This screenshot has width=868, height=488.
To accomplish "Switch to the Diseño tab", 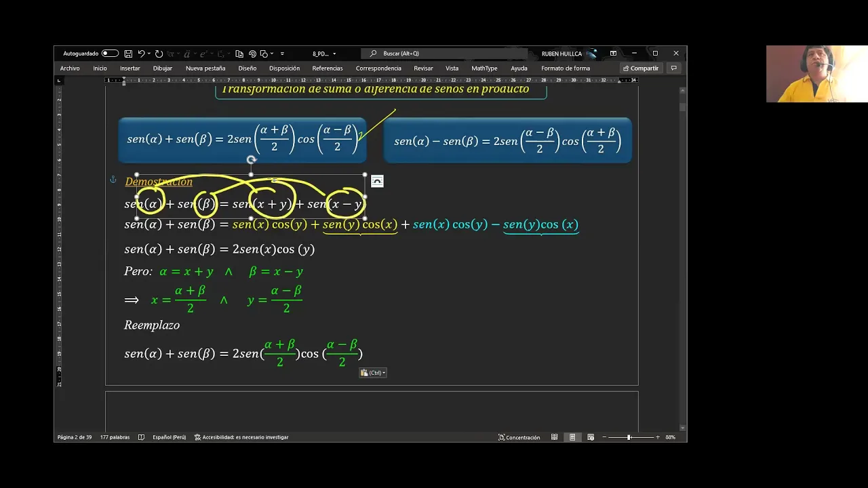I will [248, 68].
